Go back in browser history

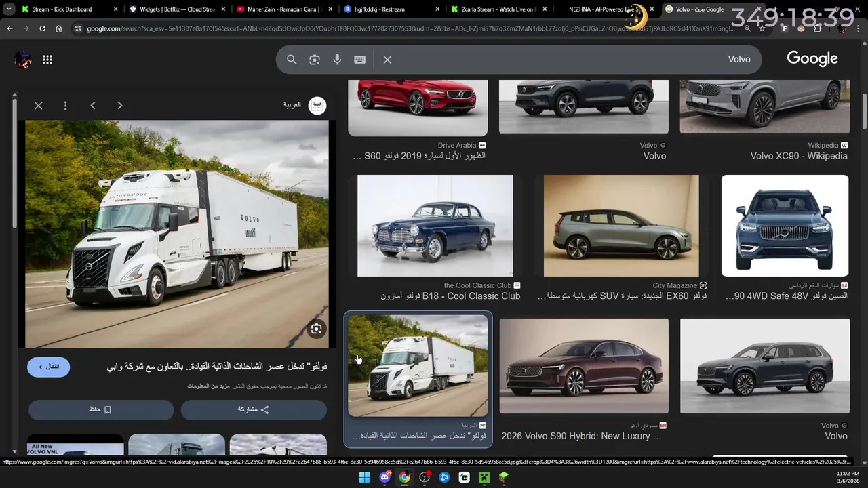[9, 28]
